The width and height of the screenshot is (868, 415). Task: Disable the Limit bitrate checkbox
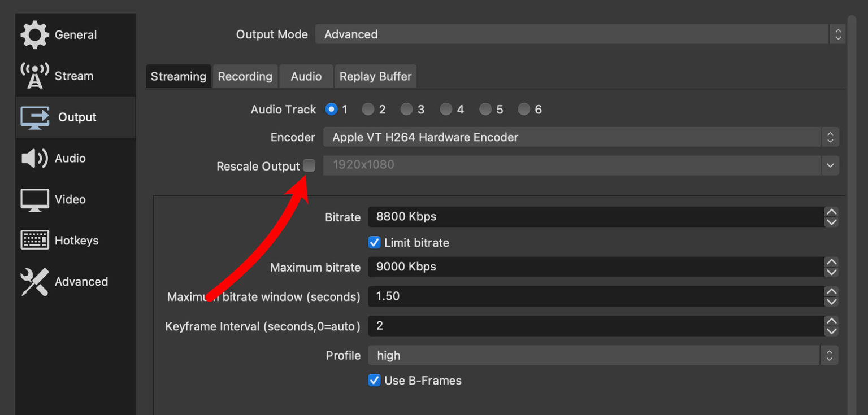point(374,242)
